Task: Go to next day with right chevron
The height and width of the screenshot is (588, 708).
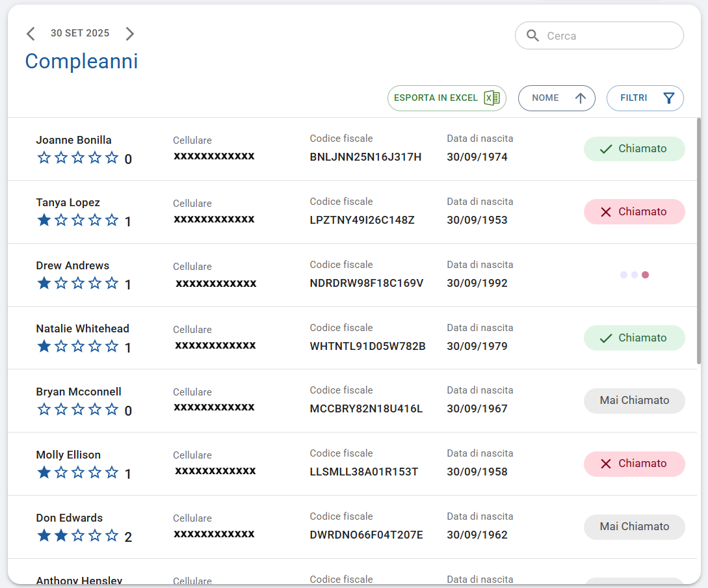Action: (x=129, y=34)
